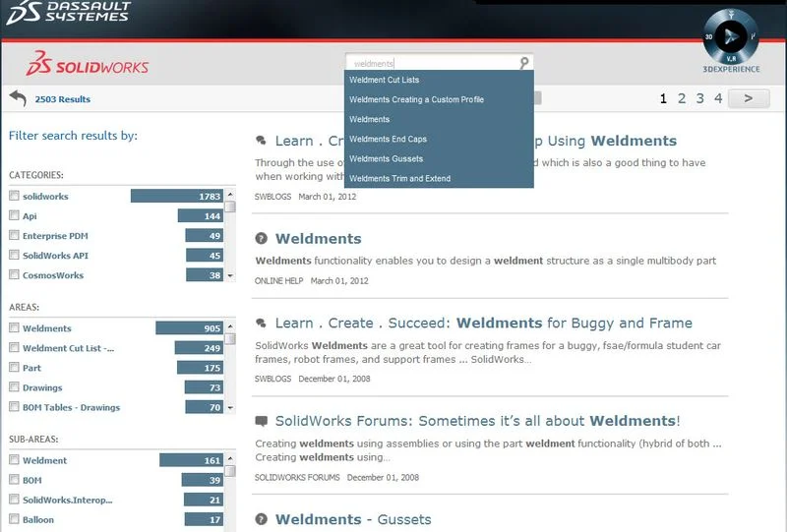Click the SolidWorks logo
Screen dimensions: 787x532
coord(88,64)
